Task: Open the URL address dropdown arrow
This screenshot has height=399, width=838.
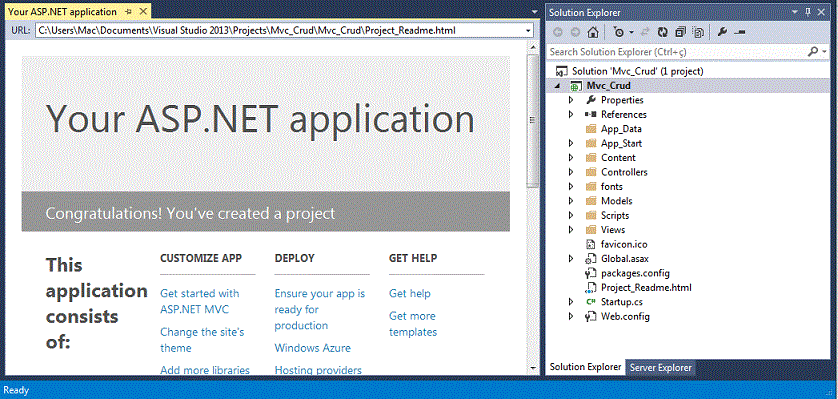Action: (528, 31)
